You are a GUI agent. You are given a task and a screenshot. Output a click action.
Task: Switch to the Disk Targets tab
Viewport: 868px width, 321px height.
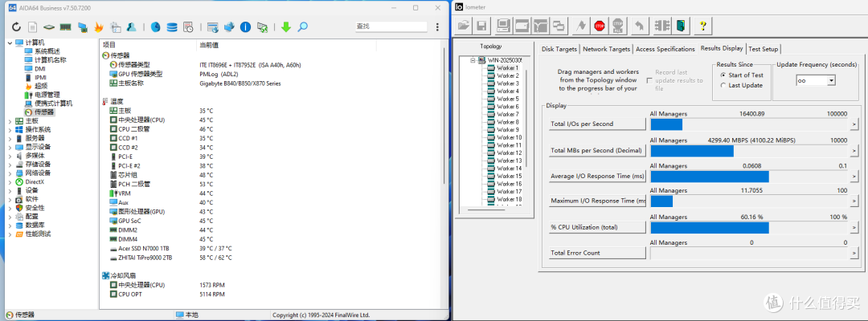tap(559, 49)
